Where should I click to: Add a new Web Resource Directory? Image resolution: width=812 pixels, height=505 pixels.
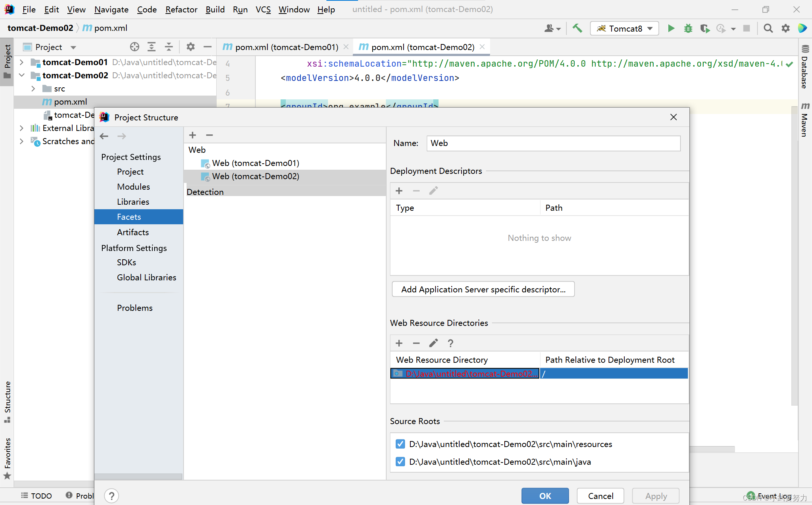click(x=399, y=343)
